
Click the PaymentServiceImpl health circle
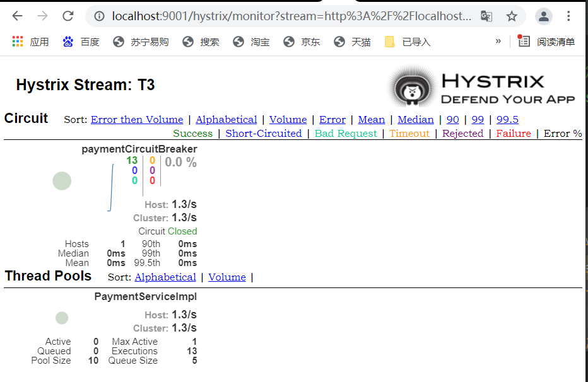pyautogui.click(x=62, y=318)
